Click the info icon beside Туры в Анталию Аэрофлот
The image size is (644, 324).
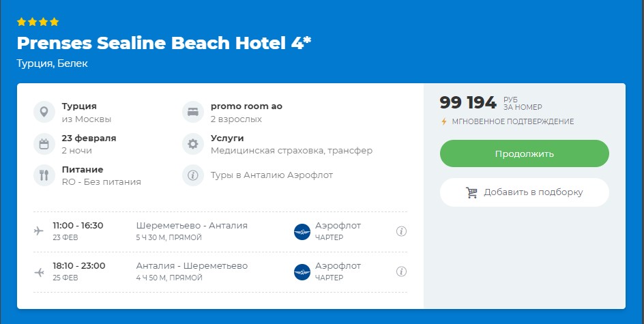tap(193, 175)
